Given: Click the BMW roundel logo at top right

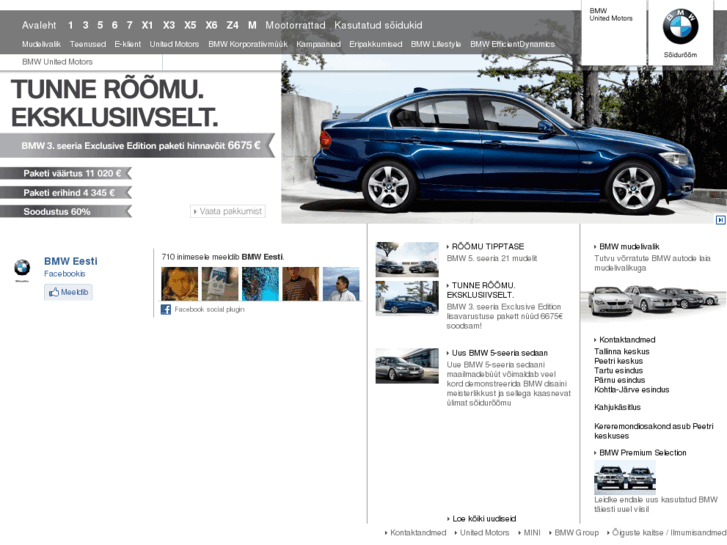Looking at the screenshot, I should coord(680,26).
